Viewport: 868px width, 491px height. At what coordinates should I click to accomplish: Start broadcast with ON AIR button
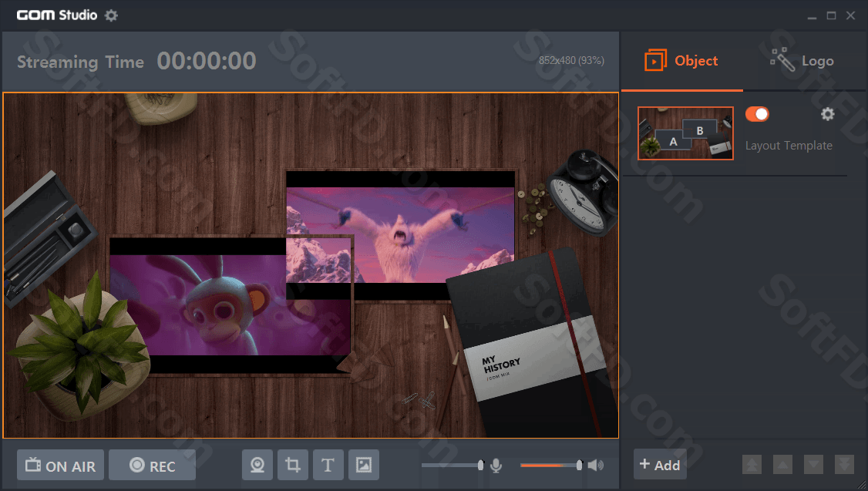coord(60,466)
